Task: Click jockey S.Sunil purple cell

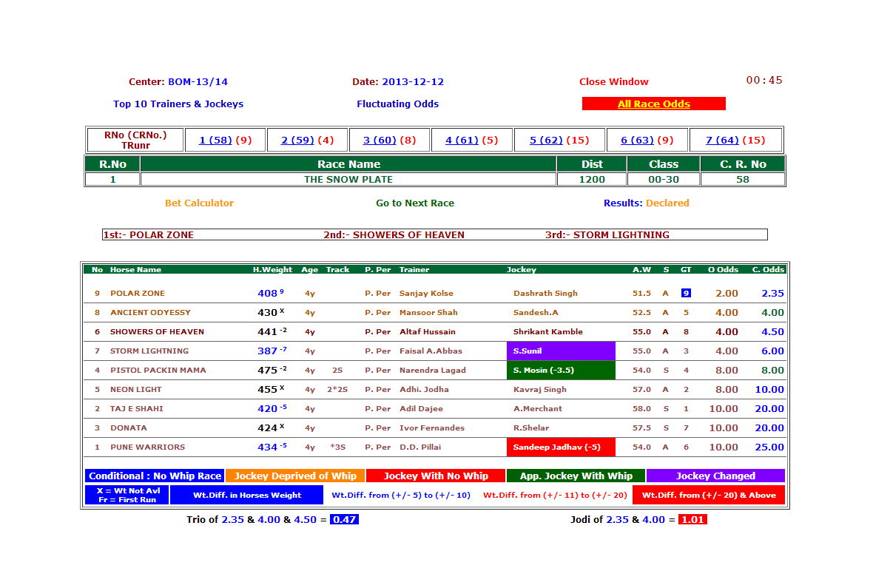Action: point(561,351)
